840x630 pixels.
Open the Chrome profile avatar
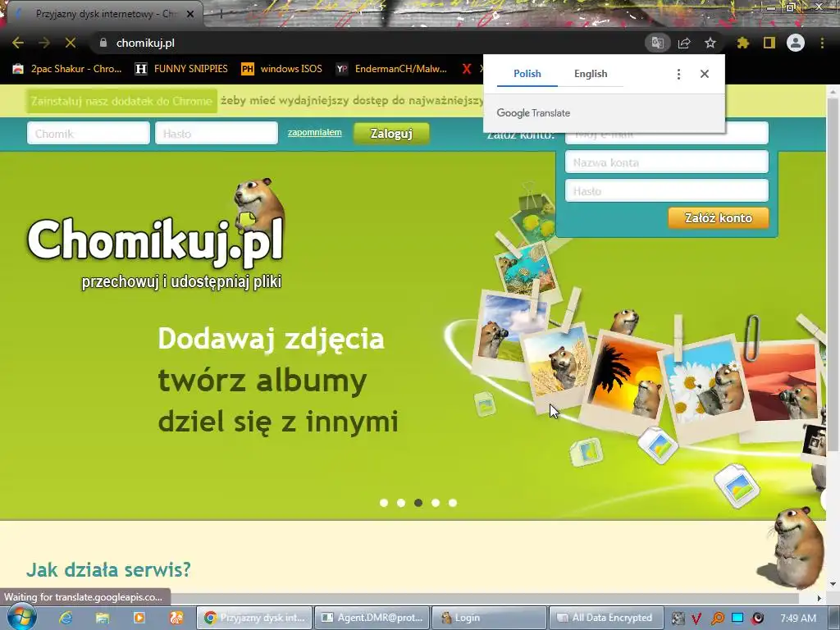point(796,43)
